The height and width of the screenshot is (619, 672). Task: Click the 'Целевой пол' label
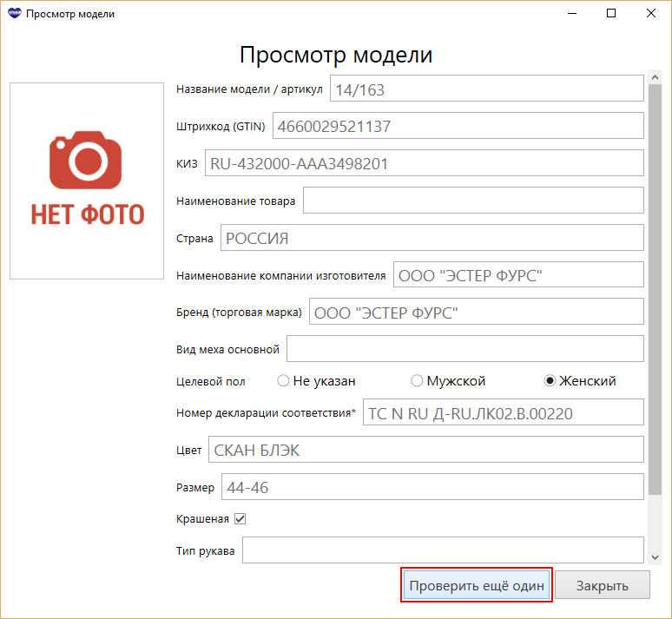[210, 381]
